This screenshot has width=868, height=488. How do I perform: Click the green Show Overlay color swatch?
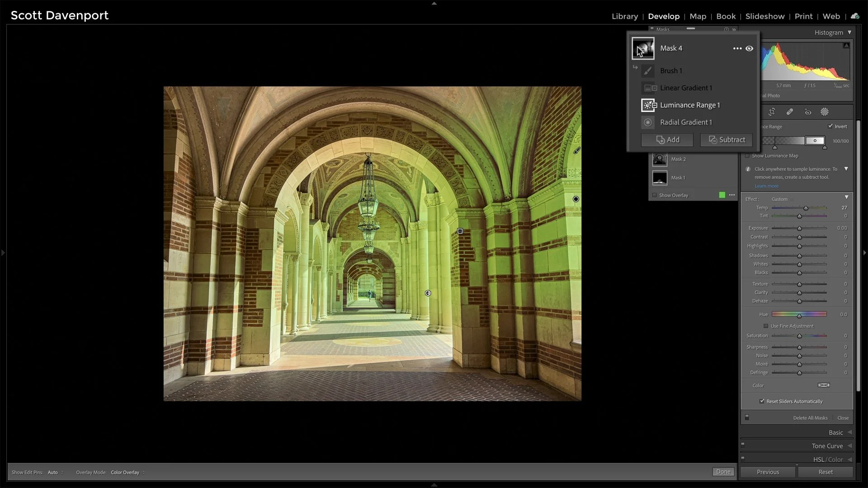coord(722,195)
